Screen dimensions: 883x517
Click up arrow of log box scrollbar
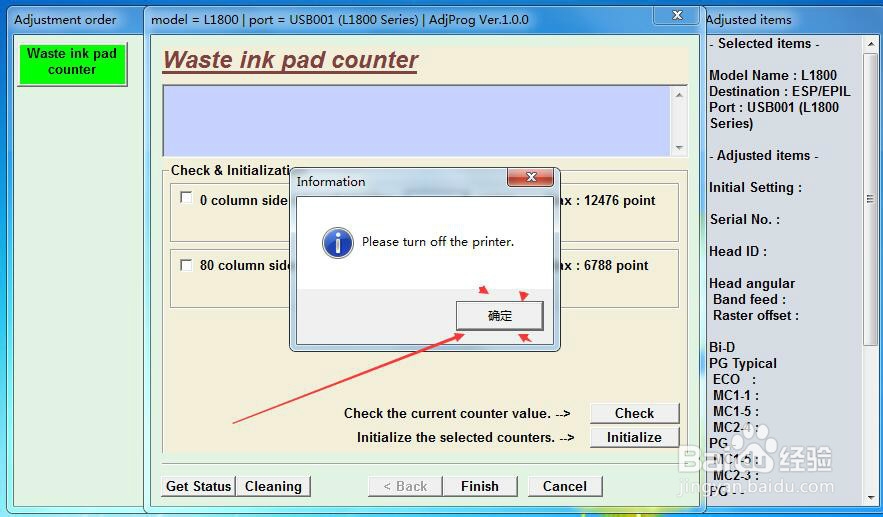click(679, 95)
